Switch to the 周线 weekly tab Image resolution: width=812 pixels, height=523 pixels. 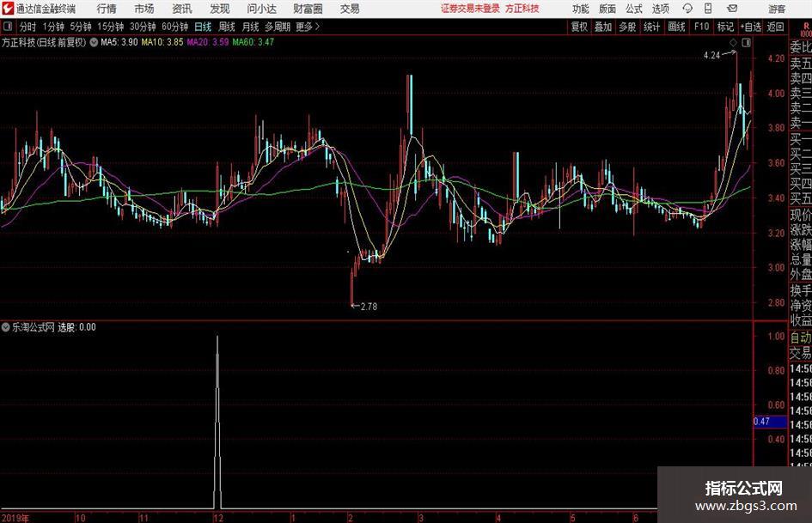[227, 27]
